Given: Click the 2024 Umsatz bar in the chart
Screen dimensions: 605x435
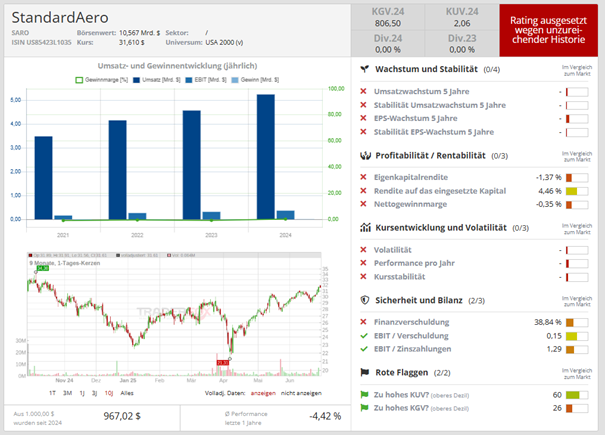Looking at the screenshot, I should tap(266, 157).
